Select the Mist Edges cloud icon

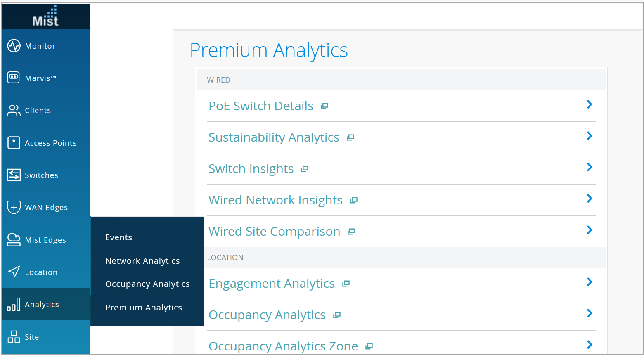[x=14, y=239]
